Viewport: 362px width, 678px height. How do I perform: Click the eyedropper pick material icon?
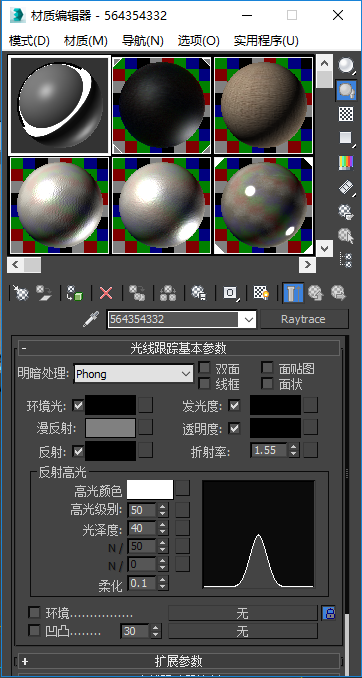[91, 320]
